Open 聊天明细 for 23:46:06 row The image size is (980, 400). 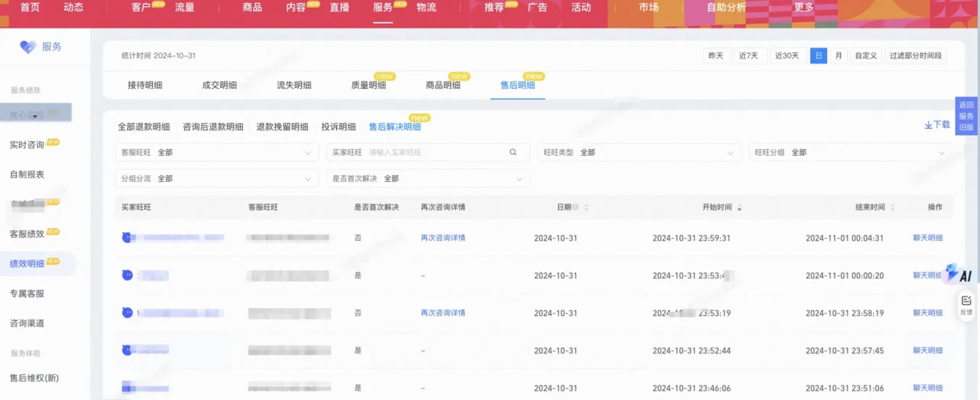928,388
